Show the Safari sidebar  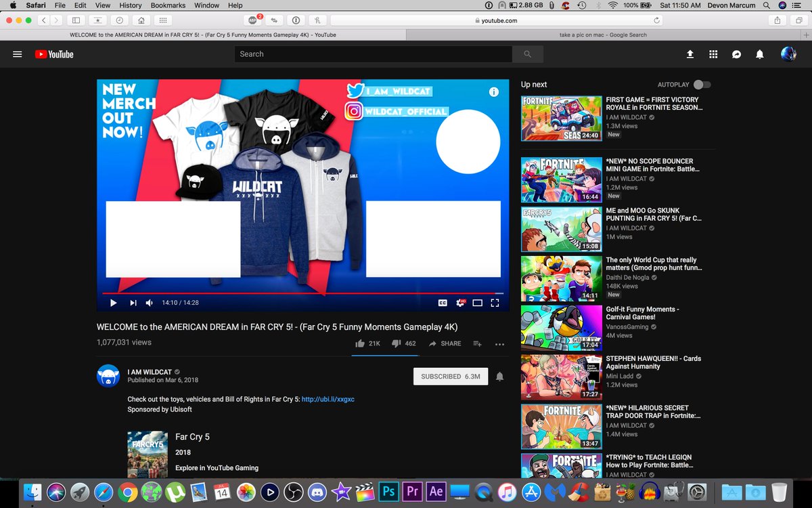pyautogui.click(x=76, y=20)
